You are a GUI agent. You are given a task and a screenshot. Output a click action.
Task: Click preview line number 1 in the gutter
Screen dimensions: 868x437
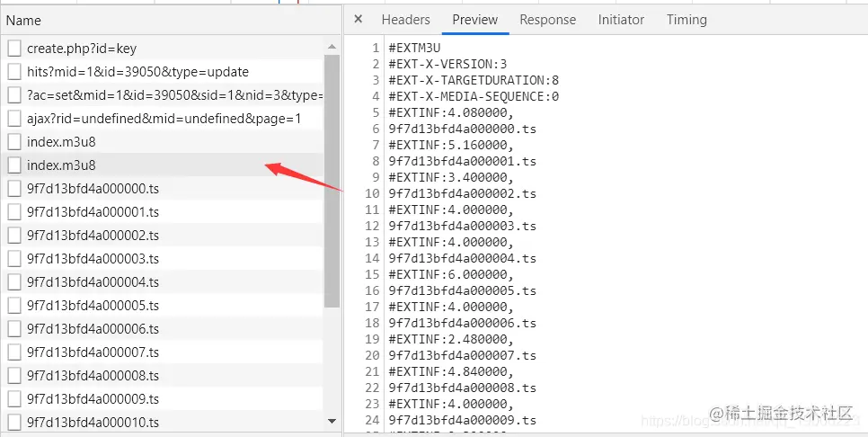(x=376, y=49)
